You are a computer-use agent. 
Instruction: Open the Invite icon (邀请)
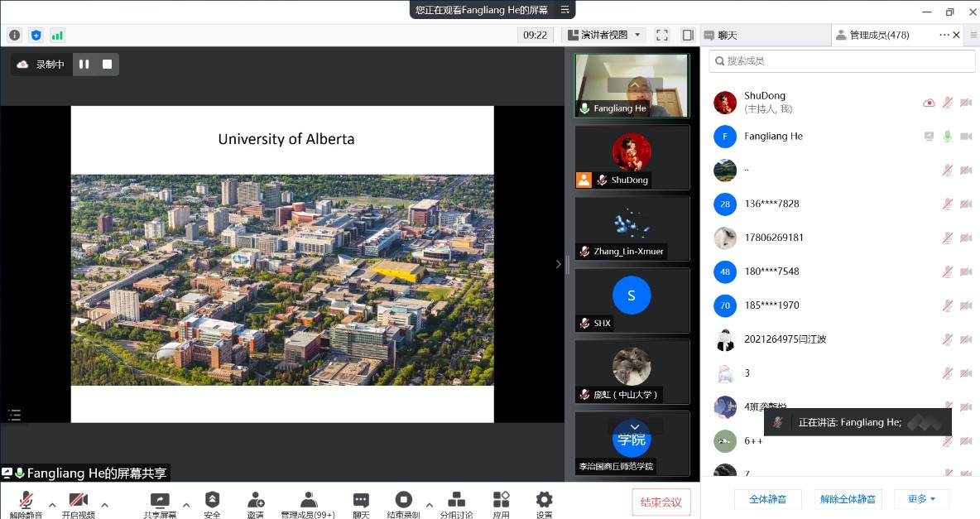click(x=255, y=503)
